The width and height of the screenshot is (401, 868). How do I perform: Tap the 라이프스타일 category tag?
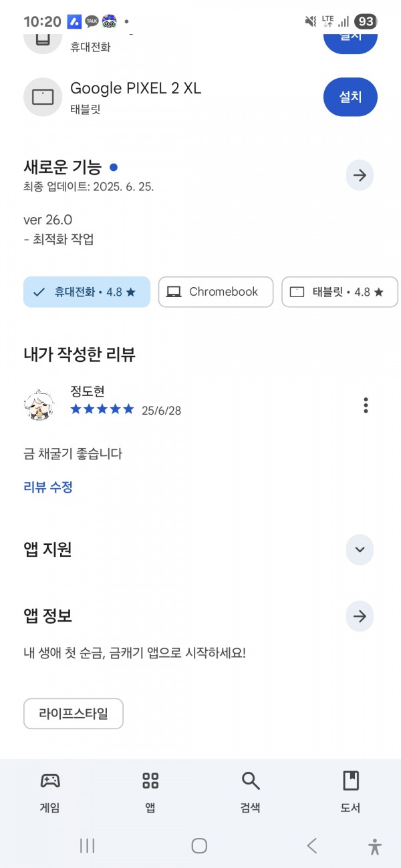point(74,714)
